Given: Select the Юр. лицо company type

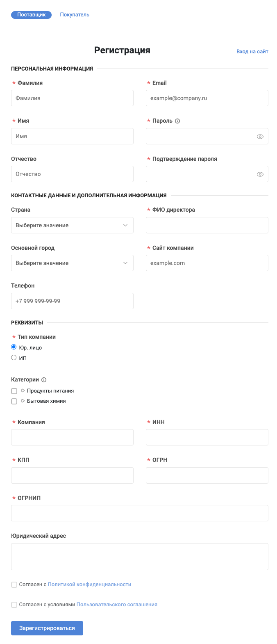Looking at the screenshot, I should (x=14, y=347).
